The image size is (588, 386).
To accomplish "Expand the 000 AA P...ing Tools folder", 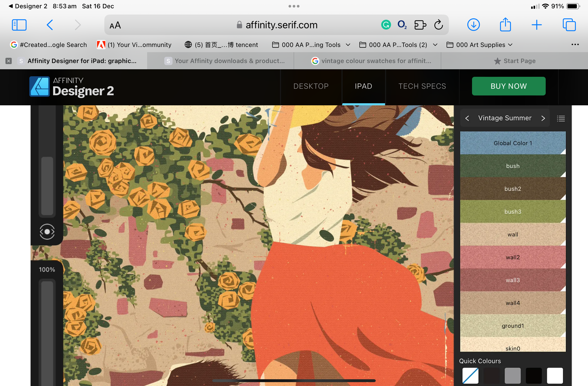I will point(311,45).
